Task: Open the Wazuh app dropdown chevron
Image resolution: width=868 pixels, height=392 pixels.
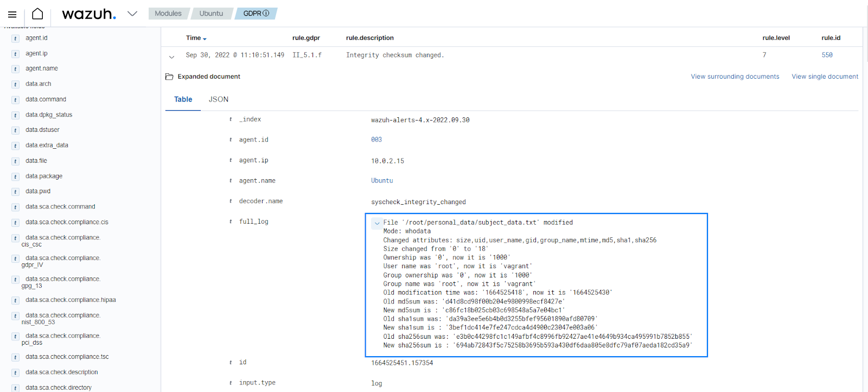Action: pos(132,14)
